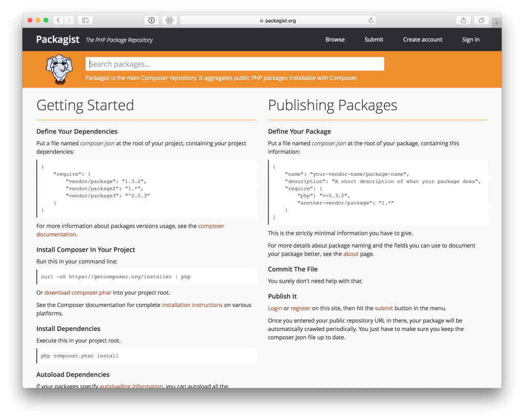
Task: Click the "vendor/package2": "1.*" code line
Action: (104, 189)
